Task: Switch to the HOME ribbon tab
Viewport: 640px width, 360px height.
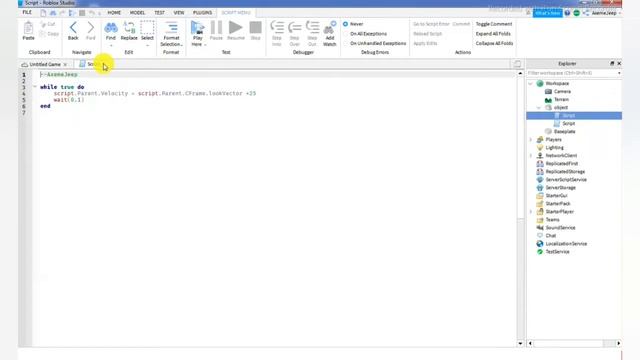Action: tap(114, 13)
